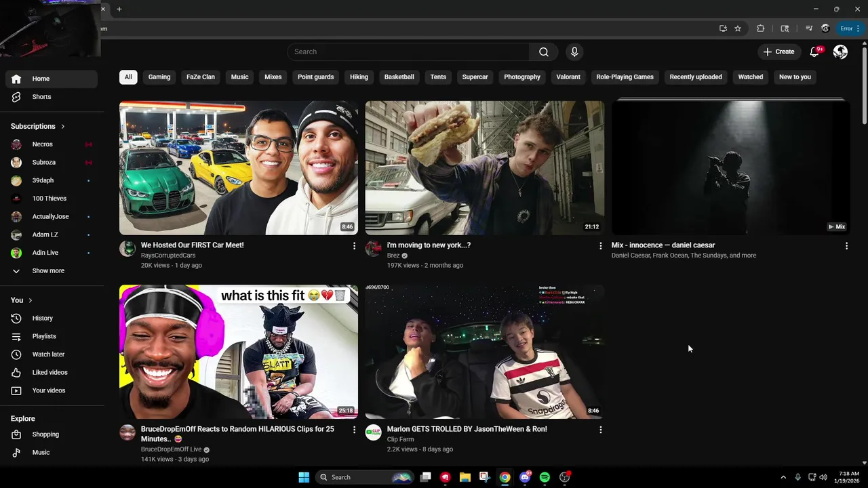This screenshot has height=488, width=868.
Task: Open Chrome media controls icon
Action: pyautogui.click(x=809, y=28)
